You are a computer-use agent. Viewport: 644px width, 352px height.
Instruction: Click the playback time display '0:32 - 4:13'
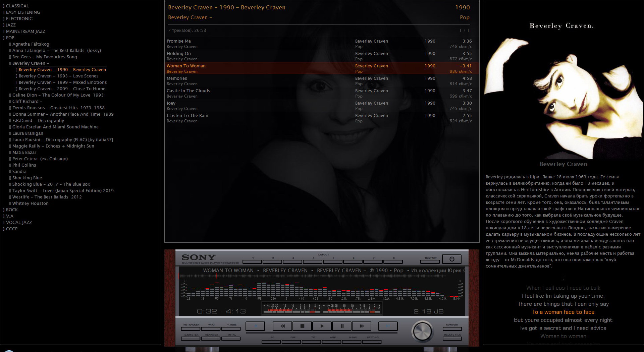coord(221,311)
